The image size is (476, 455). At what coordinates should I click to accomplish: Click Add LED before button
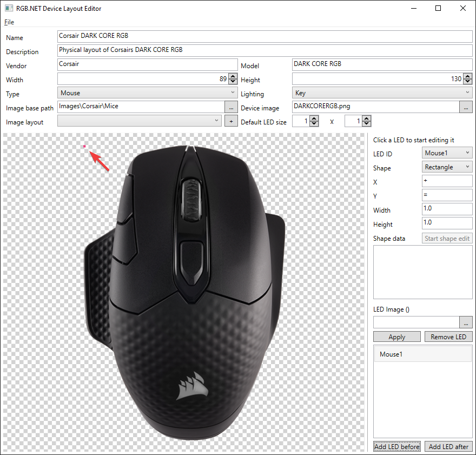[397, 446]
